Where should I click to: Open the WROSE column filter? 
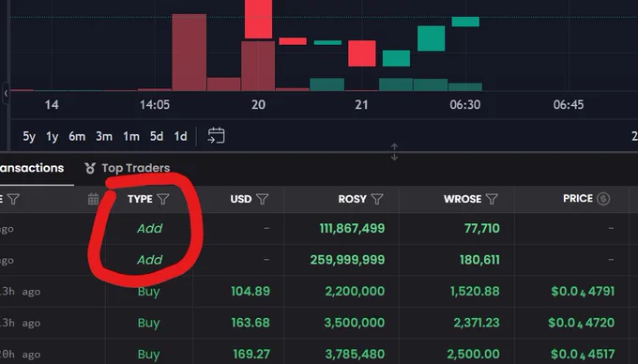coord(492,199)
